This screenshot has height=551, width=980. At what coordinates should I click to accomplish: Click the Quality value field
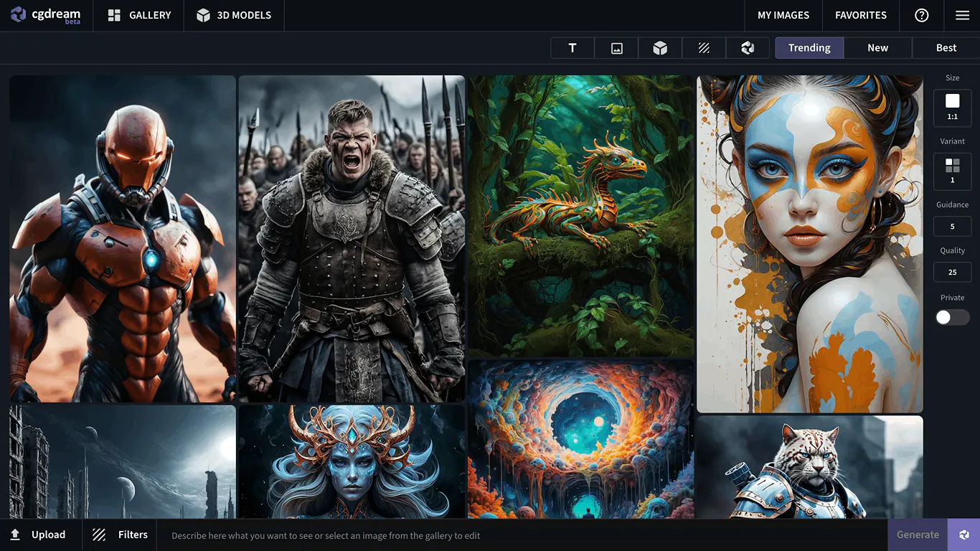point(952,272)
